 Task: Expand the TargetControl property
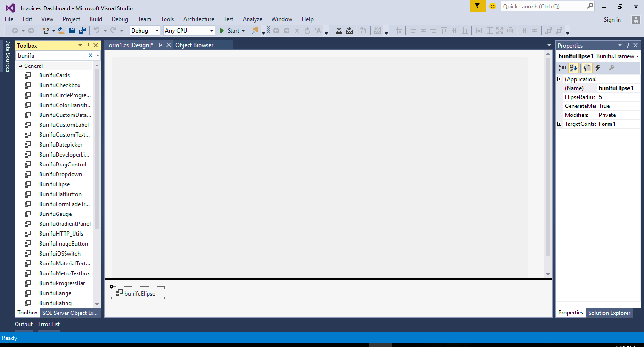pyautogui.click(x=560, y=124)
